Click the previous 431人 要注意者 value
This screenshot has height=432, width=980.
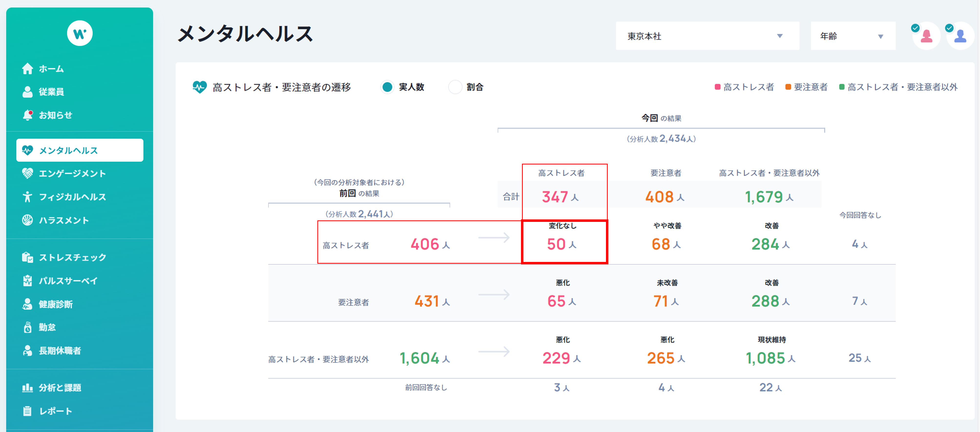433,301
